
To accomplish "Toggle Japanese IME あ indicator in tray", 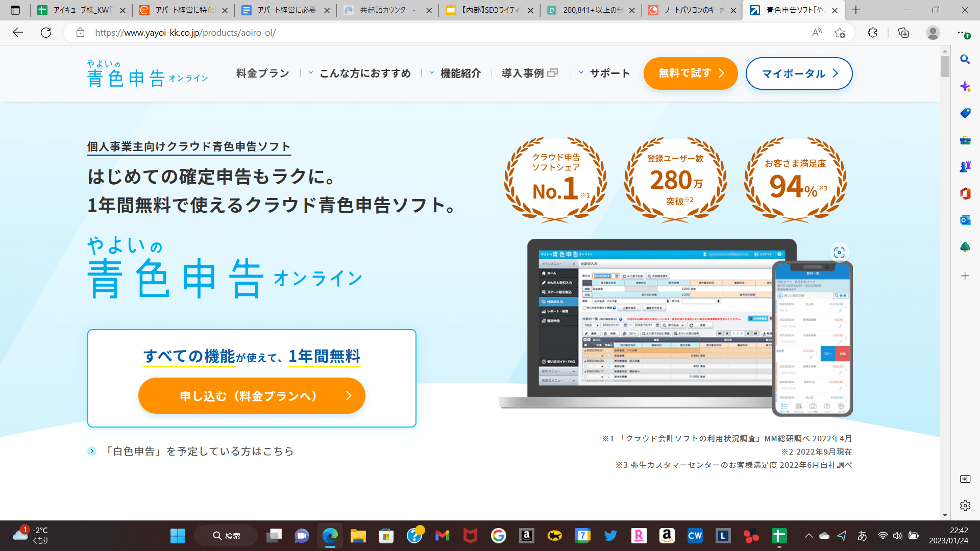I will point(862,536).
